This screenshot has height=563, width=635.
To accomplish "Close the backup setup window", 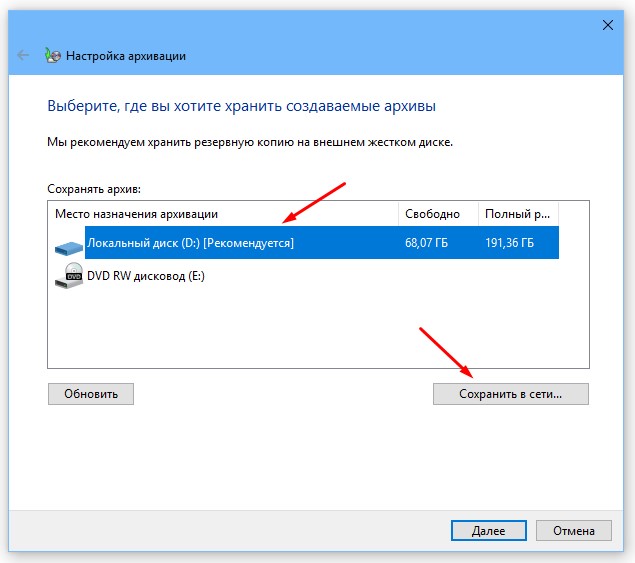I will 607,22.
